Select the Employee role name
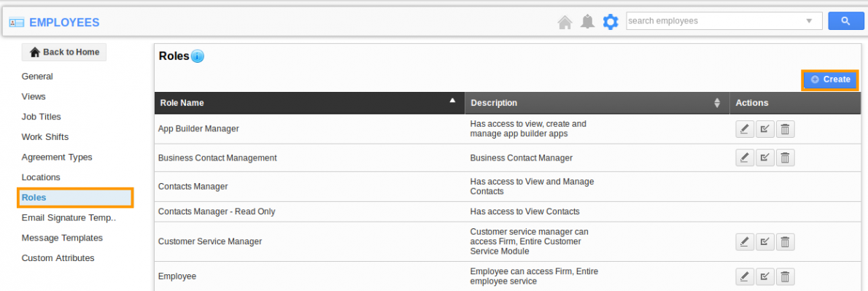Screen dimensions: 868x291 coord(177,276)
